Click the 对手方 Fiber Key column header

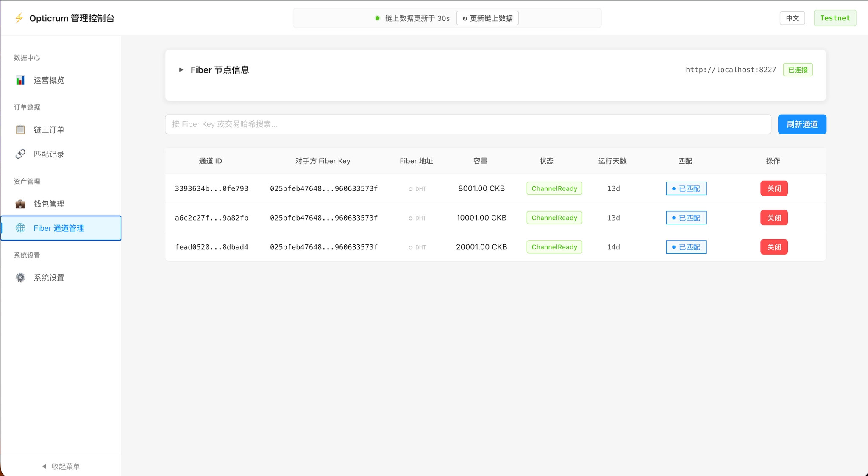[323, 161]
